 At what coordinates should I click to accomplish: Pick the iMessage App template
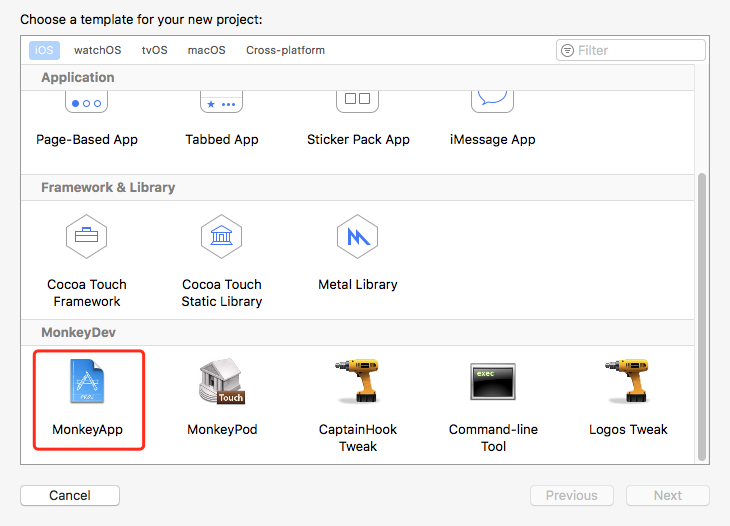[x=493, y=120]
